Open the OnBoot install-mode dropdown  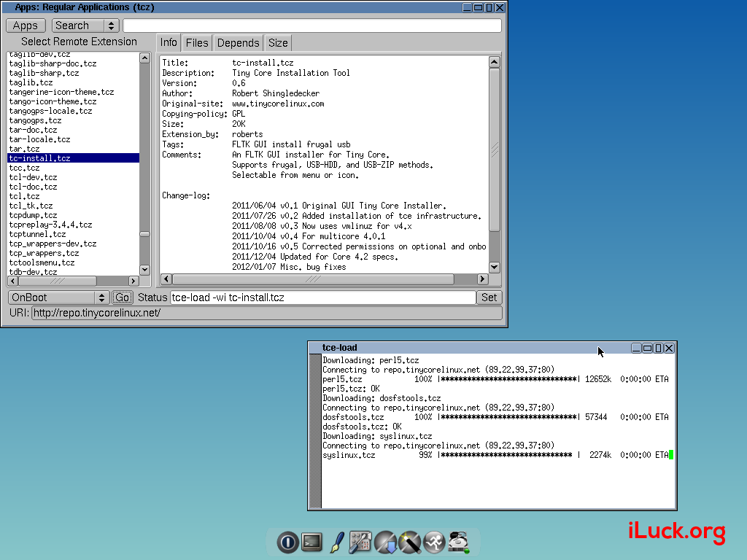[x=59, y=297]
